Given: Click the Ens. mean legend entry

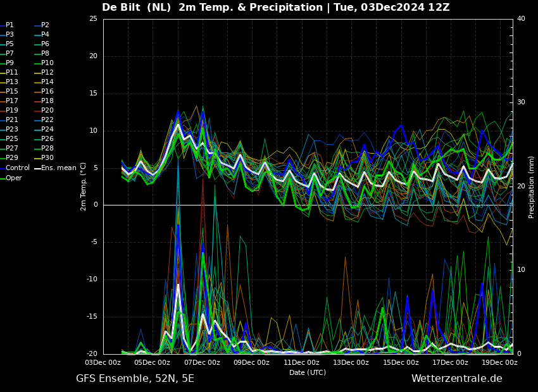Looking at the screenshot, I should pos(58,168).
